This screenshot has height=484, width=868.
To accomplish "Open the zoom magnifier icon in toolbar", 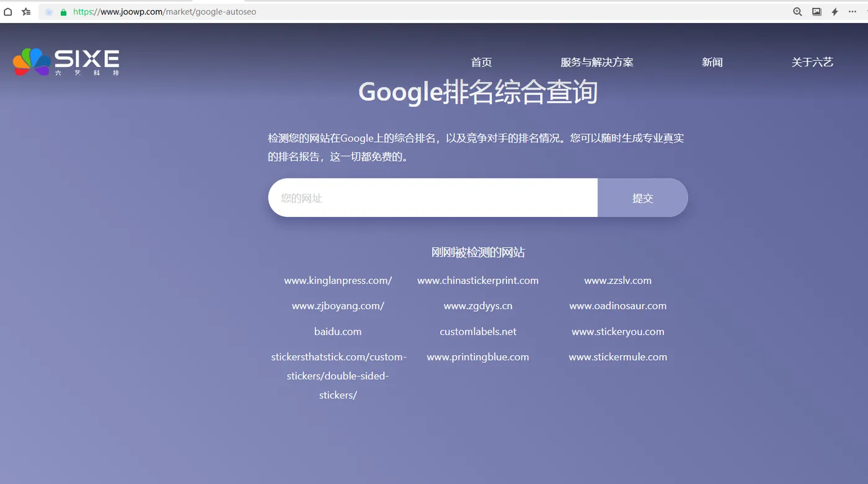I will coord(798,12).
